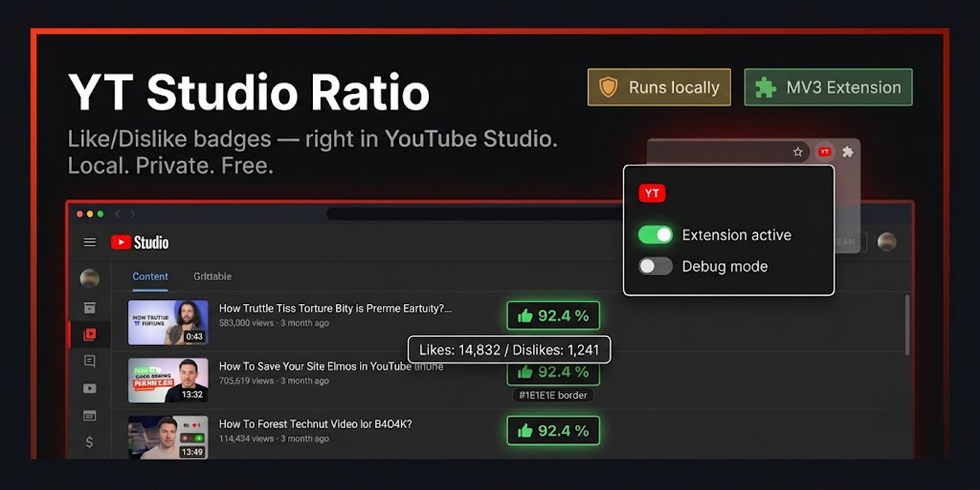Open the video thumbnail with 13:32 duration
The height and width of the screenshot is (490, 980).
(168, 381)
